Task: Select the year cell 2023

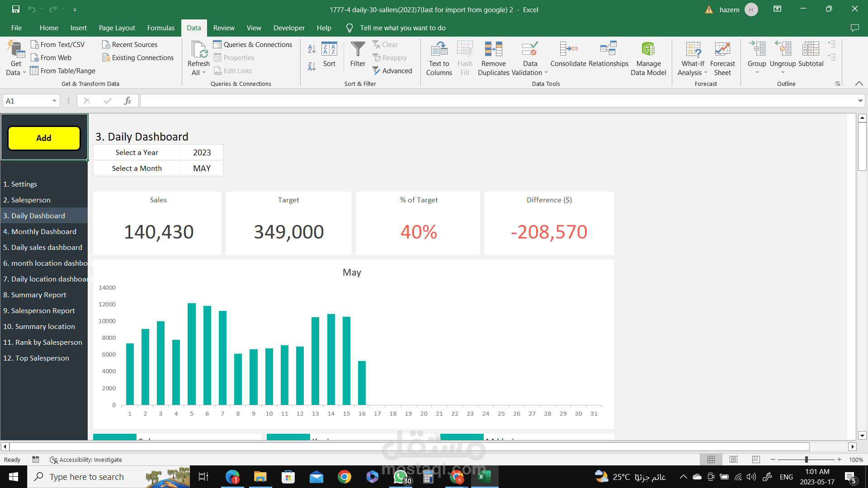Action: coord(202,152)
